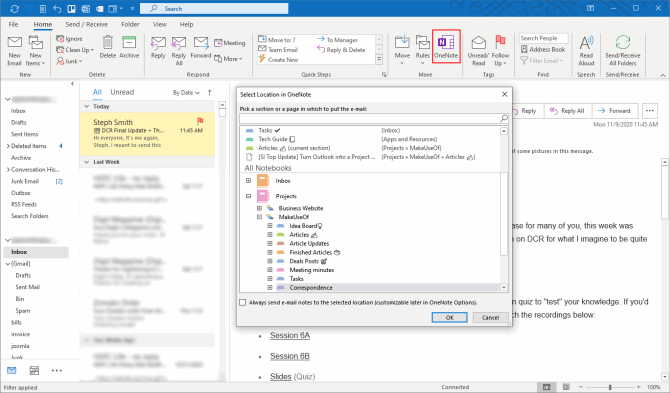Switch to the Calendar view icon
Viewport: 670px width, 393px height.
click(x=34, y=370)
